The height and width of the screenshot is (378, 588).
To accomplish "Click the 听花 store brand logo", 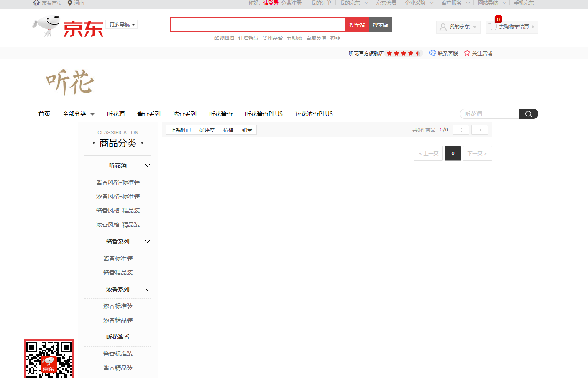I will pyautogui.click(x=70, y=82).
